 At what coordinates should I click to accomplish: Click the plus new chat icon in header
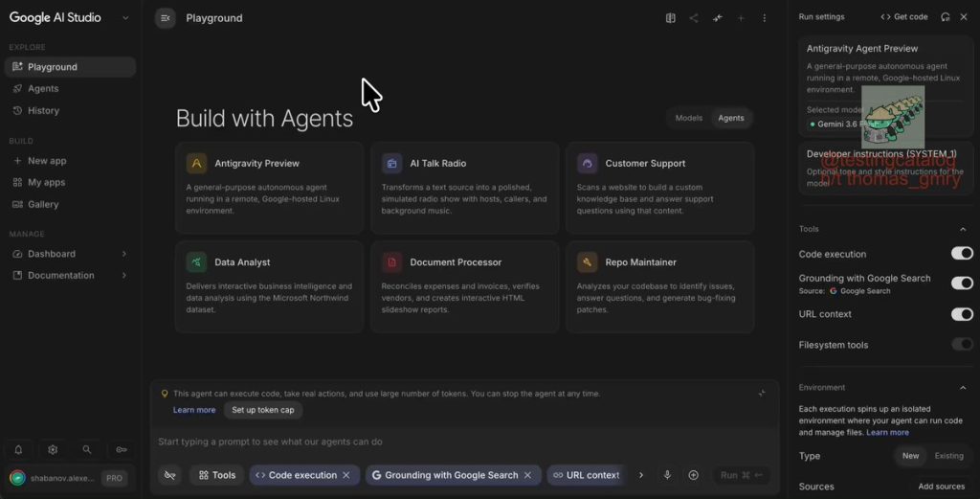[741, 18]
